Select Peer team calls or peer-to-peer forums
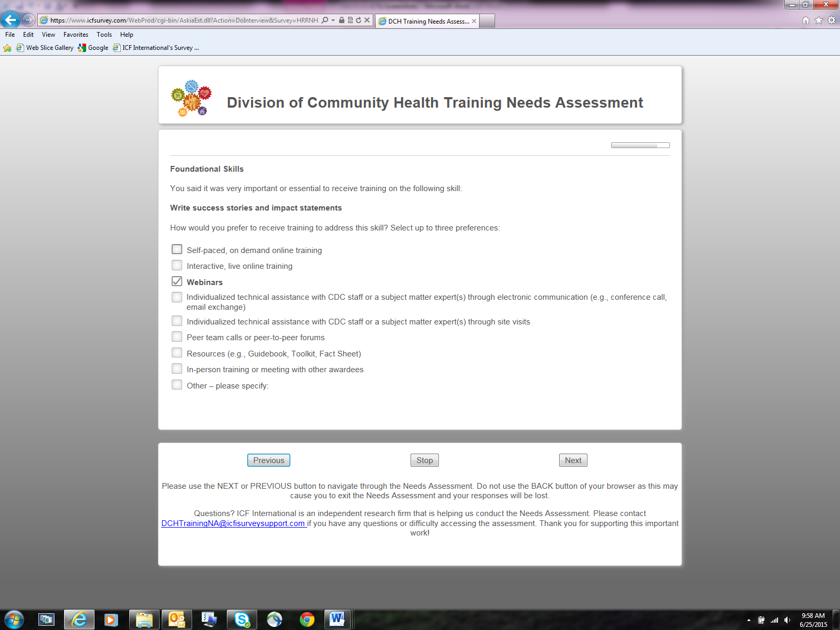840x630 pixels. click(177, 337)
